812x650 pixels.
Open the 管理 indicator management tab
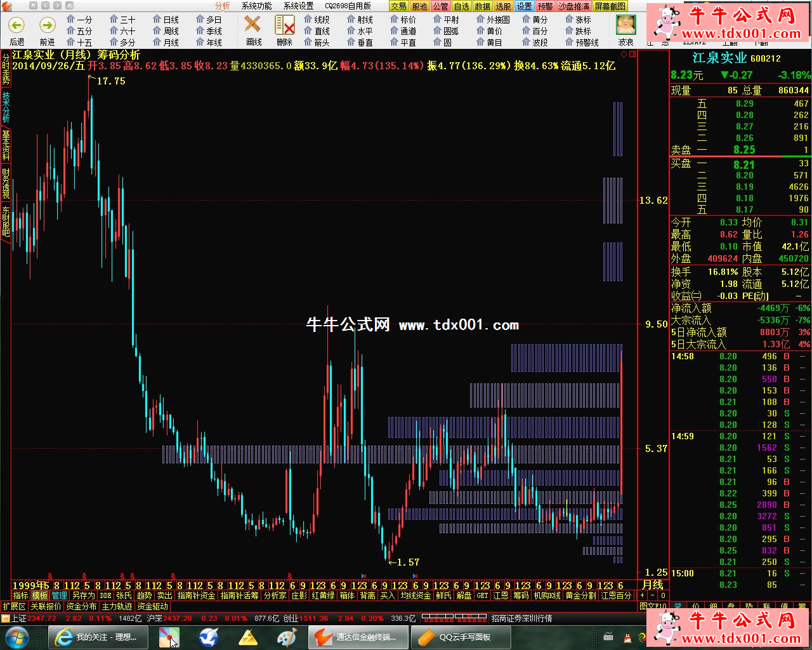coord(59,595)
